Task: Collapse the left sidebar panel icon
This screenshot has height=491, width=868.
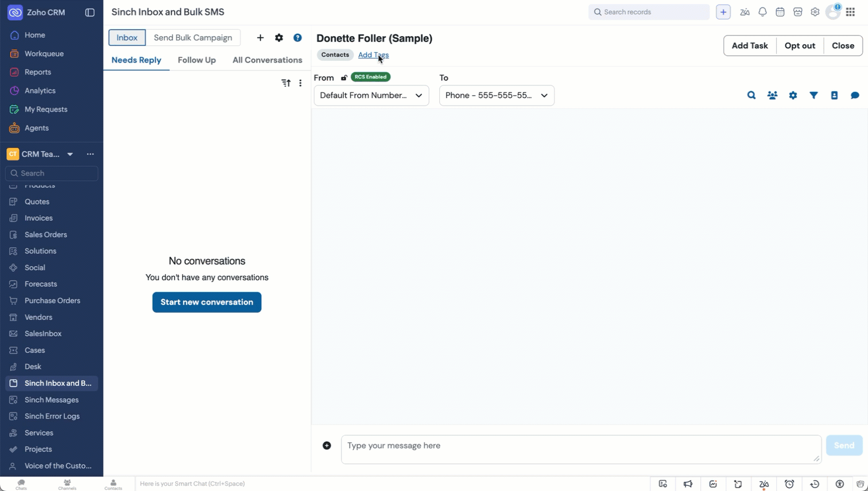Action: 90,12
